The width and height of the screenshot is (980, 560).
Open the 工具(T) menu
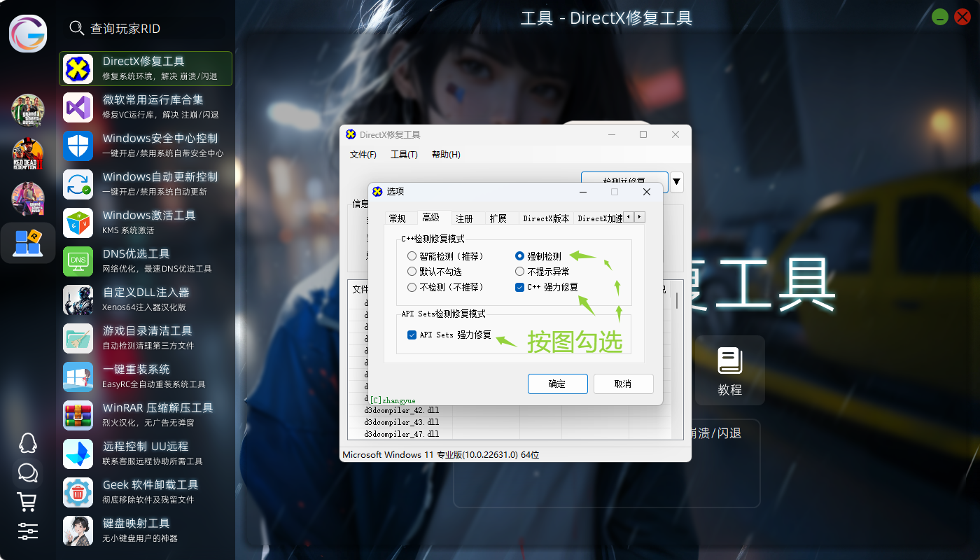click(x=404, y=155)
